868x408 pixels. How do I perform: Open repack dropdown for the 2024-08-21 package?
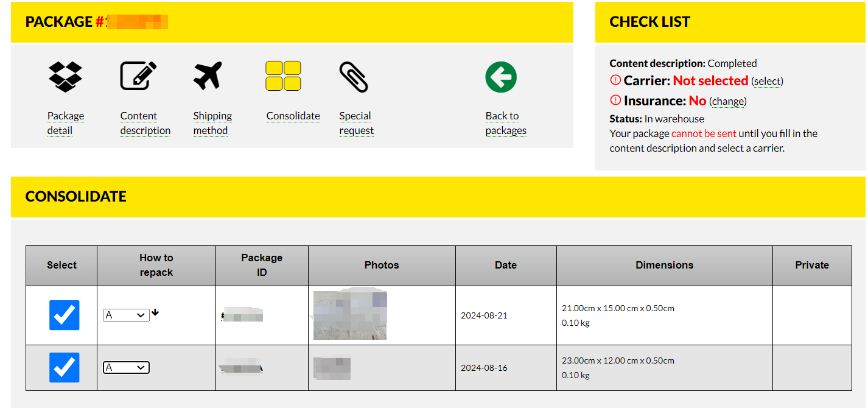tap(126, 315)
